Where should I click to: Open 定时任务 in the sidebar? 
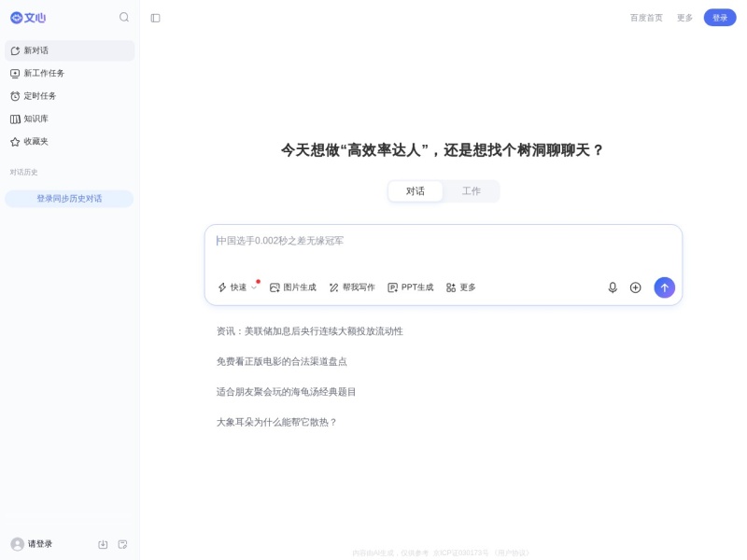pyautogui.click(x=69, y=96)
